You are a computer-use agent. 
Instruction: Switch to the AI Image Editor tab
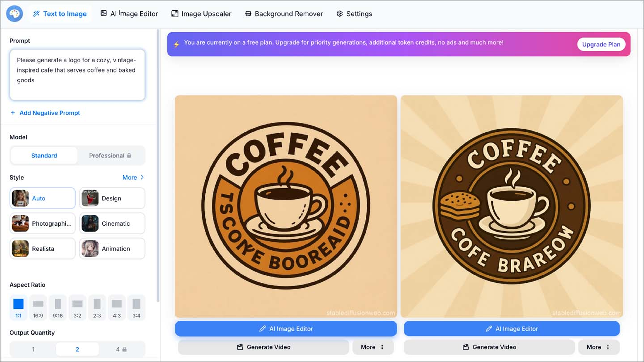(129, 14)
